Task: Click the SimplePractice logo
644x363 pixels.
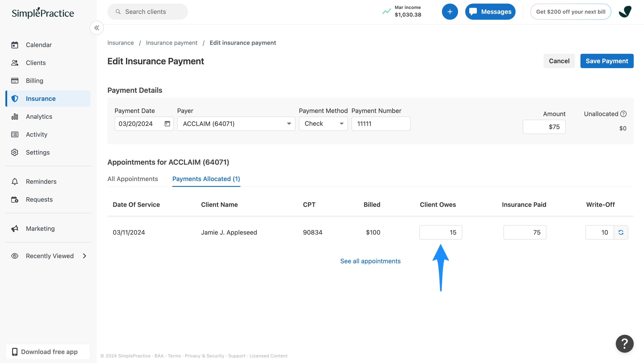Action: (43, 13)
